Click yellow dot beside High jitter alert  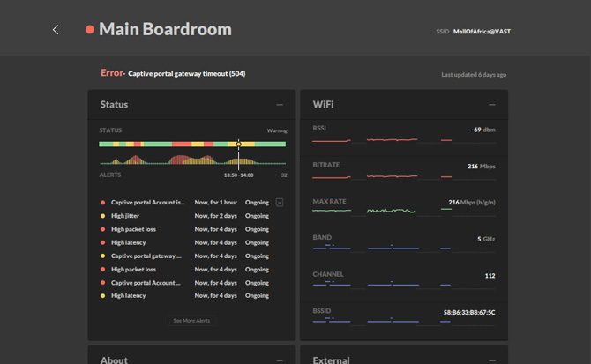[x=103, y=216]
